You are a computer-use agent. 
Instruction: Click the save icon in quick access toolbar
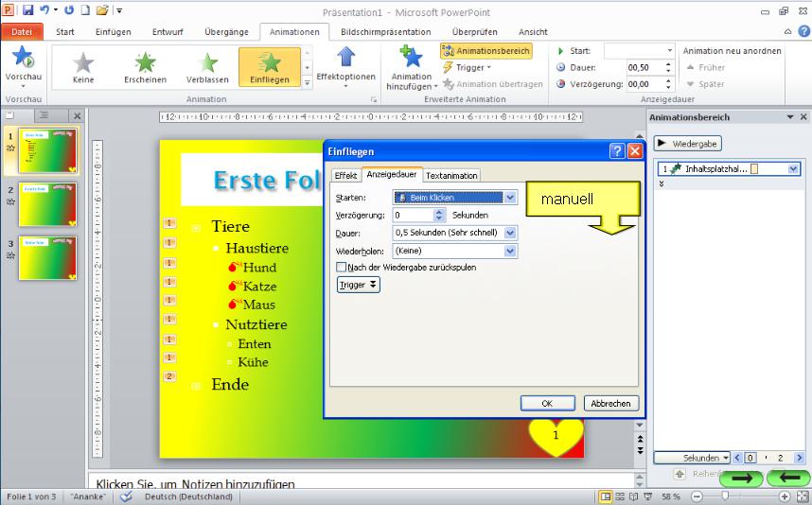click(x=27, y=10)
